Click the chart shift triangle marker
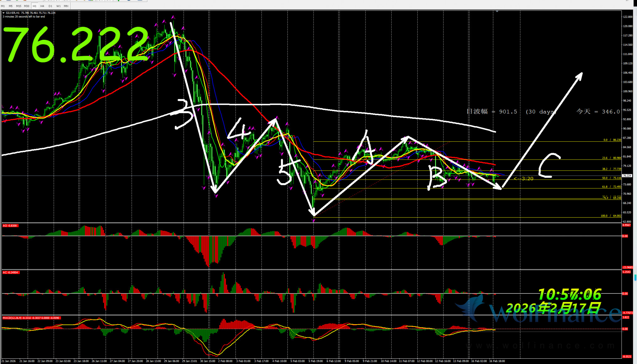 (x=497, y=11)
